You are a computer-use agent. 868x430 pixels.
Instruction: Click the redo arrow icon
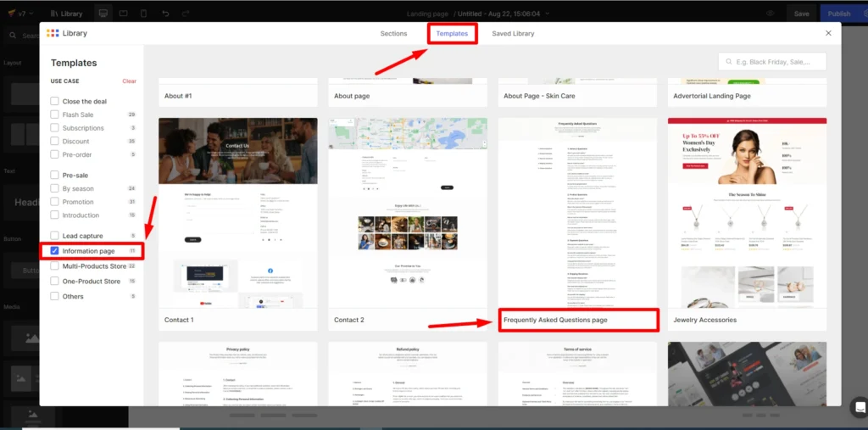click(186, 14)
